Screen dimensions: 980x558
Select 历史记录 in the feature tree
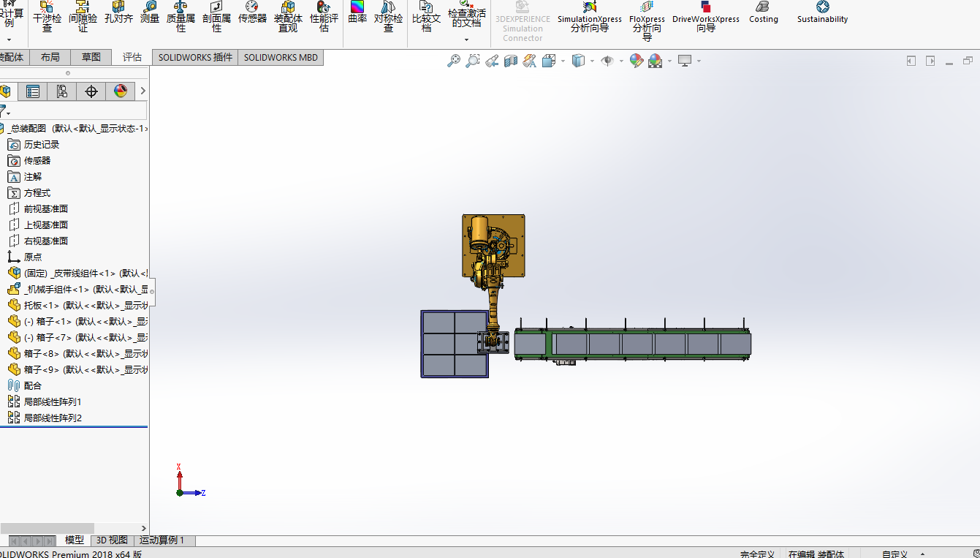[x=42, y=145]
